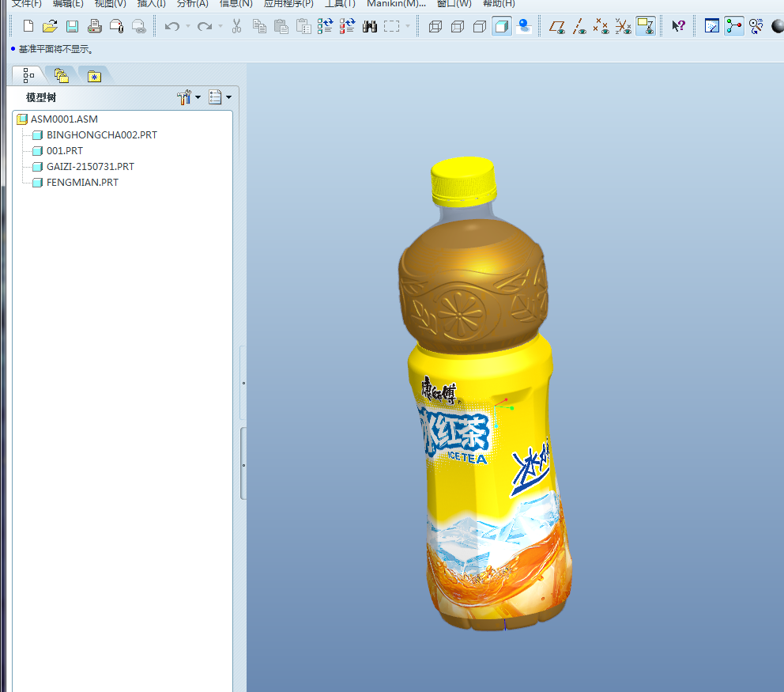Open an existing file using the folder icon
Image resolution: width=784 pixels, height=692 pixels.
tap(50, 26)
